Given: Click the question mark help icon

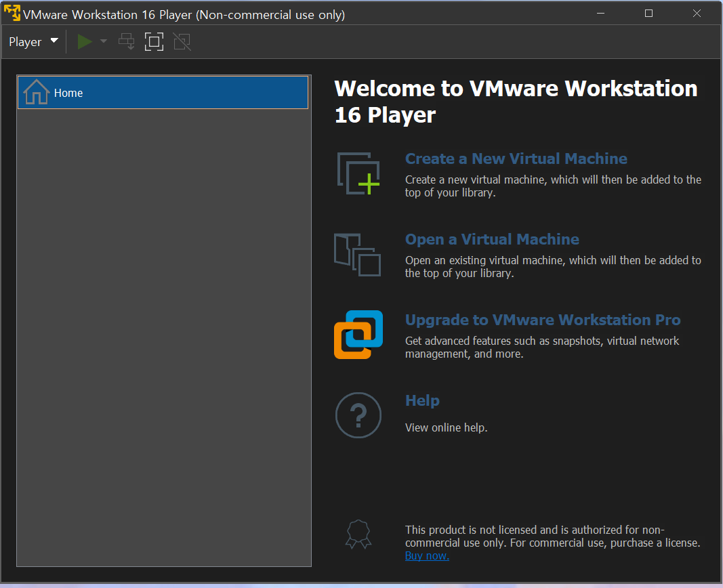Looking at the screenshot, I should pyautogui.click(x=358, y=415).
